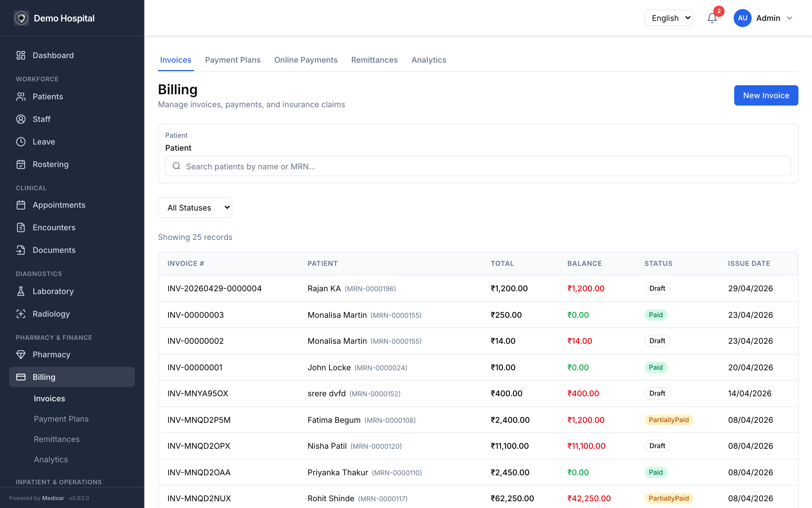This screenshot has width=812, height=508.
Task: Click the Patients people icon
Action: [21, 97]
